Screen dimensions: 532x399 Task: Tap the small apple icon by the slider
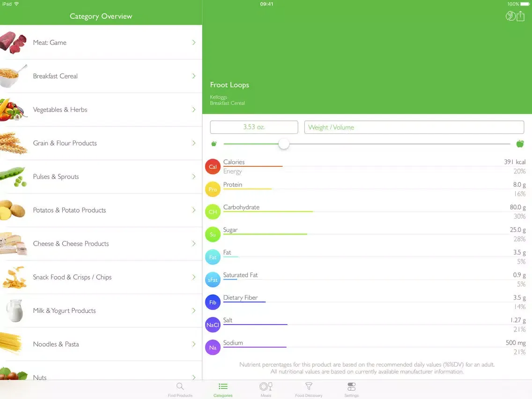pos(214,143)
